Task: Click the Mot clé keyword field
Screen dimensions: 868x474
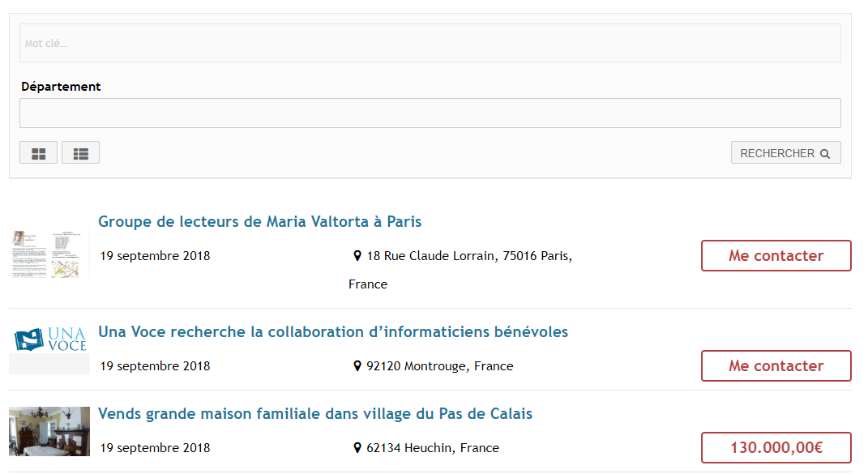Action: click(430, 43)
